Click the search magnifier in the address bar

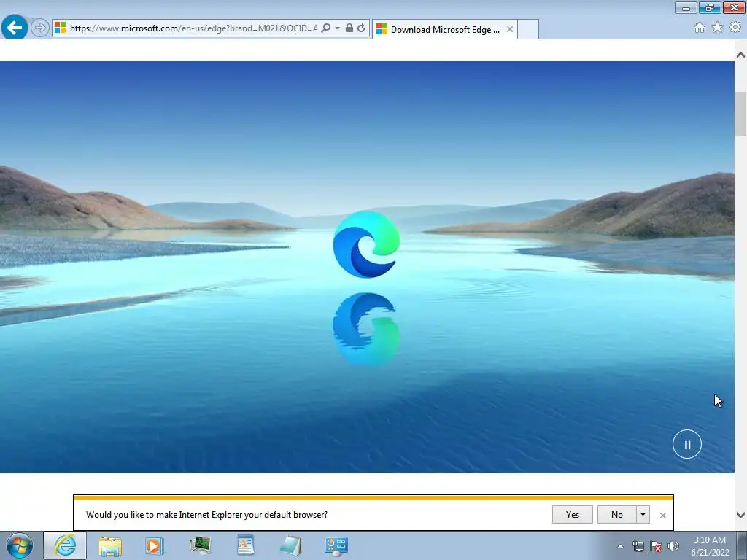coord(326,28)
